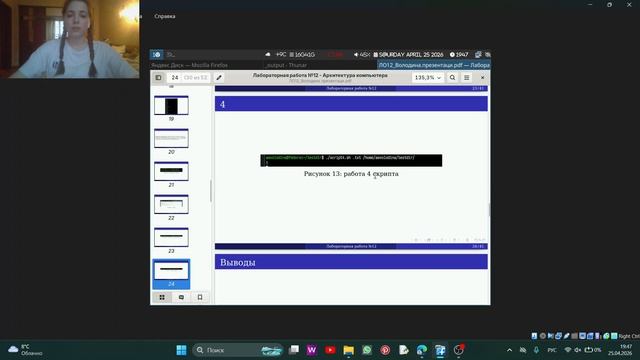Click the Поиск taskbar search box
The image size is (640, 360).
tap(238, 350)
